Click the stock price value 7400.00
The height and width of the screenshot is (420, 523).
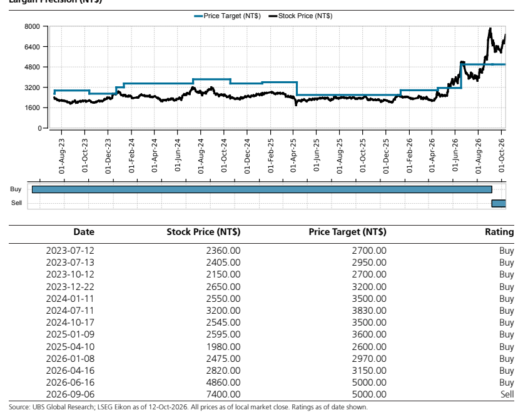223,394
